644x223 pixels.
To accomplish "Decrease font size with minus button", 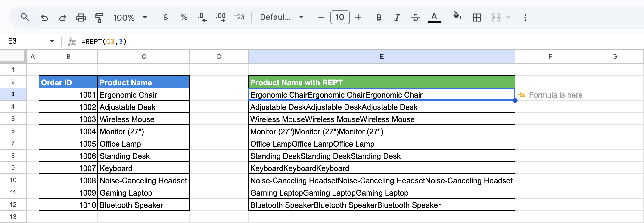I will click(321, 17).
